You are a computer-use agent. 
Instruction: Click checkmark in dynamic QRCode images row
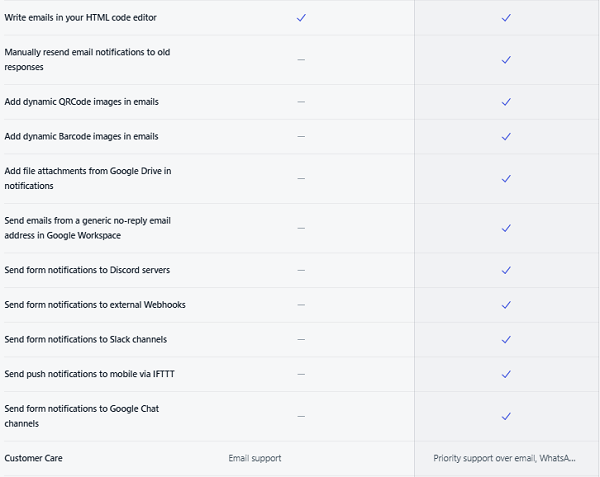506,102
